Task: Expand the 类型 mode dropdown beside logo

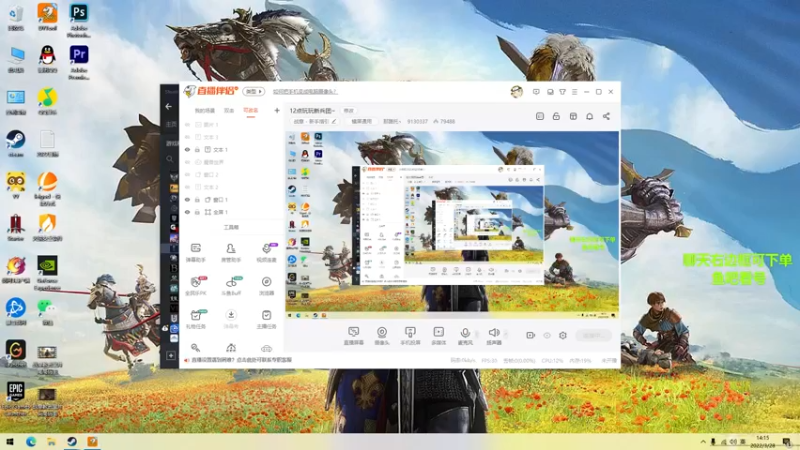Action: click(x=254, y=91)
